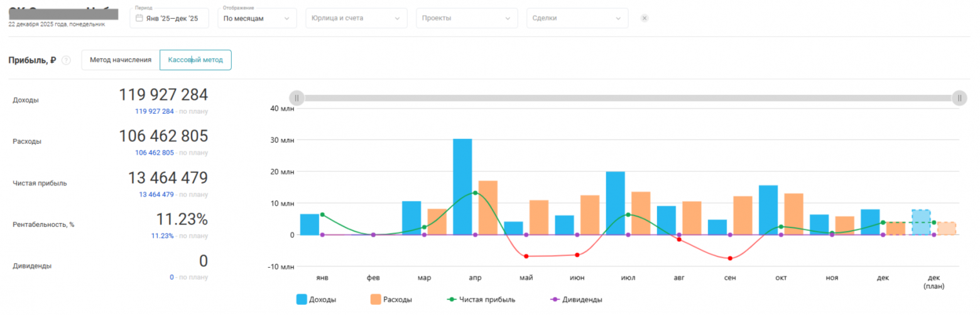Click the October income bar
Screen dimensions: 980x315
(768, 210)
